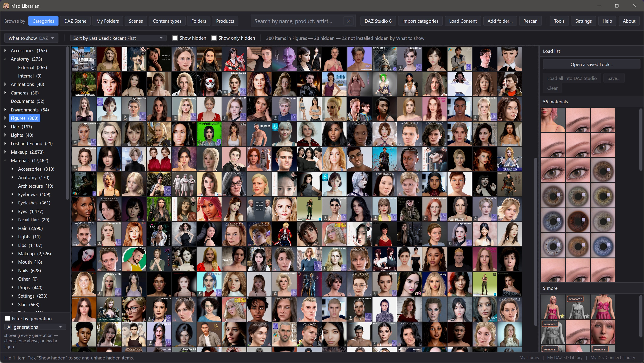
Task: Select the Internal (9) anatomy subcategory
Action: click(30, 76)
